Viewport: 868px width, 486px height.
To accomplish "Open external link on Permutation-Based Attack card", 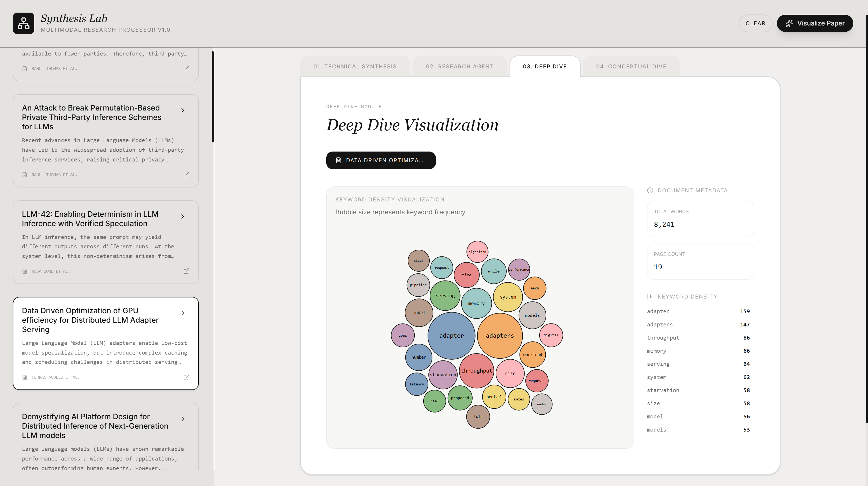I will tap(186, 175).
